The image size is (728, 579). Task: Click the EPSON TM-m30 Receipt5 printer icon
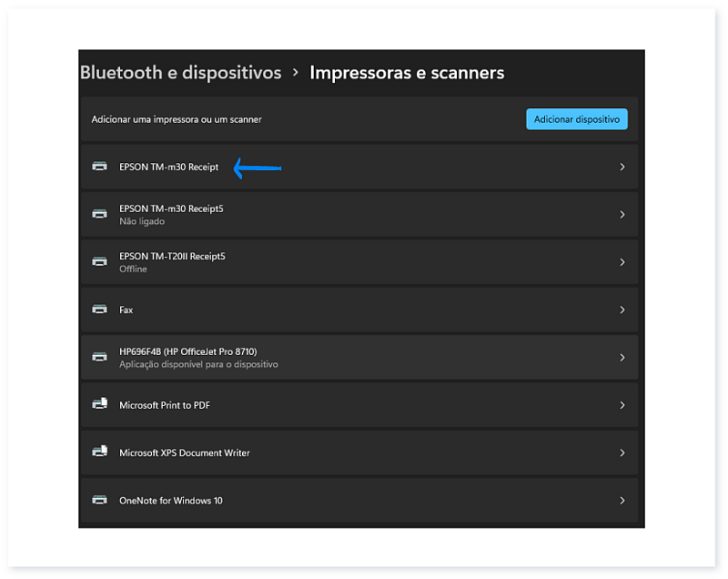(x=99, y=214)
